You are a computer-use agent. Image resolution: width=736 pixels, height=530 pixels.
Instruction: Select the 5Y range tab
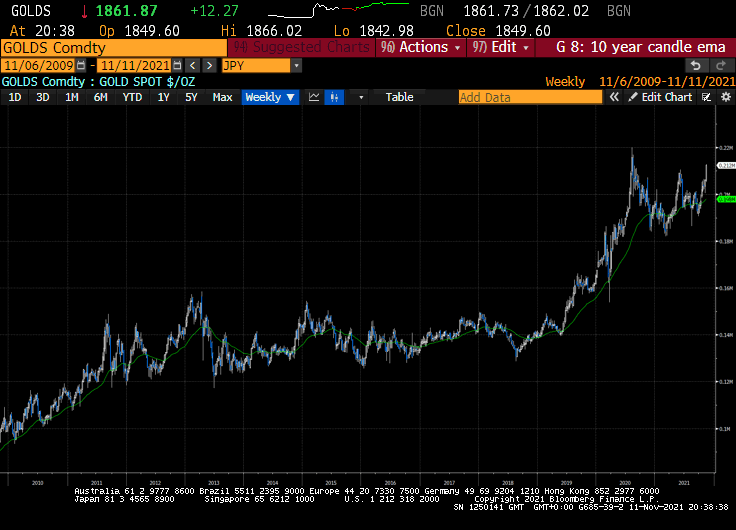pyautogui.click(x=191, y=97)
